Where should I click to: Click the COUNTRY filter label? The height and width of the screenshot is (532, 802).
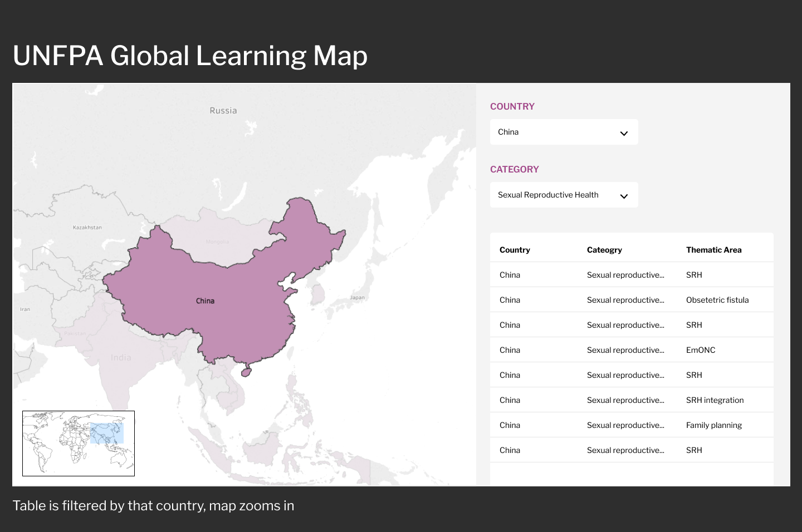click(x=512, y=106)
